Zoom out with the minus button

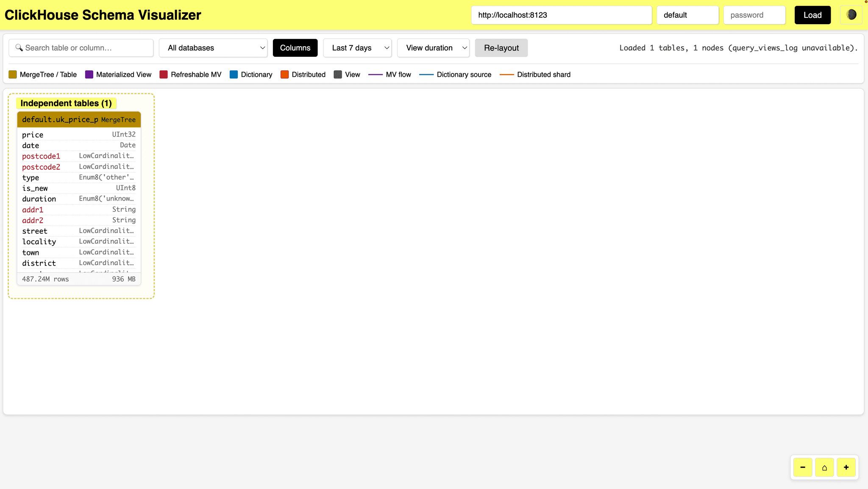click(803, 467)
